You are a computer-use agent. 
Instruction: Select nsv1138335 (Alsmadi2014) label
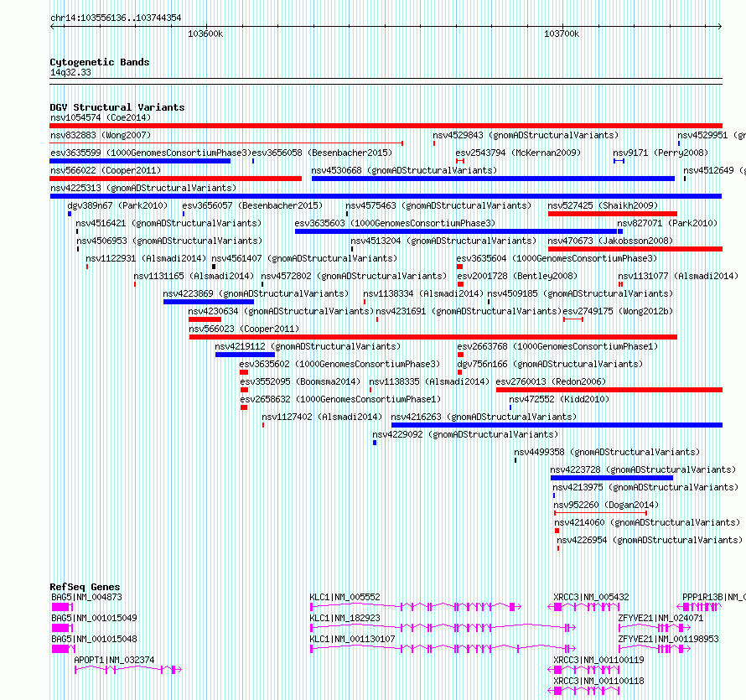(x=429, y=381)
